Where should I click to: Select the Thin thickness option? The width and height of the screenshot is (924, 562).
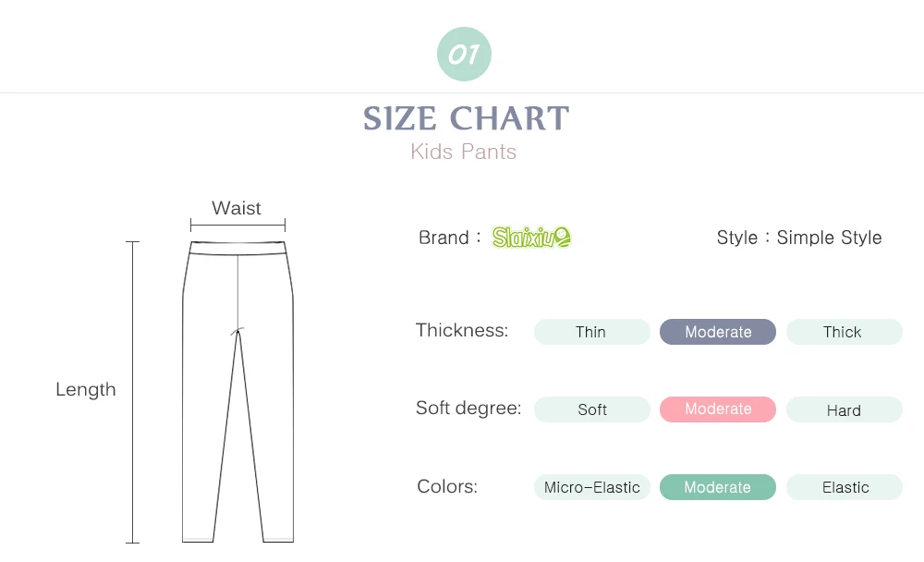pos(591,332)
